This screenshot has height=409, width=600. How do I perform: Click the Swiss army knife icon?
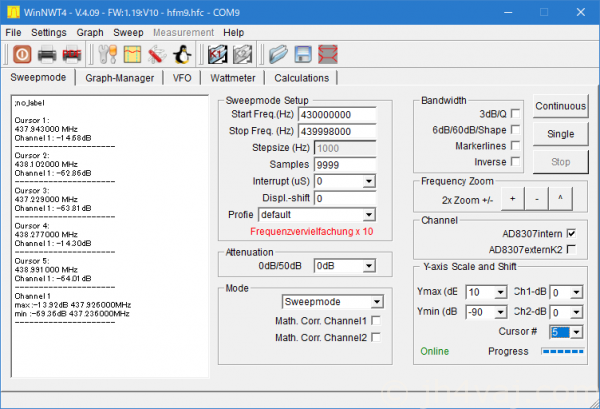[157, 54]
